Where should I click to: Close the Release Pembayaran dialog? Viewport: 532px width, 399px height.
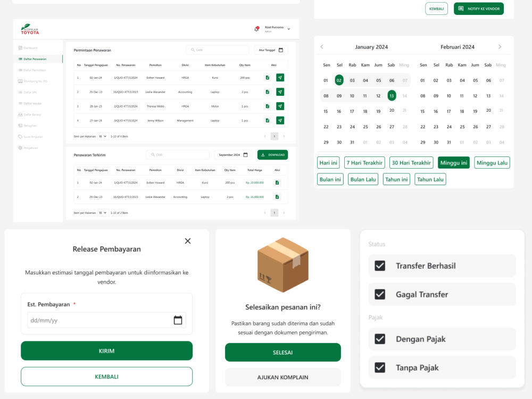click(x=188, y=241)
